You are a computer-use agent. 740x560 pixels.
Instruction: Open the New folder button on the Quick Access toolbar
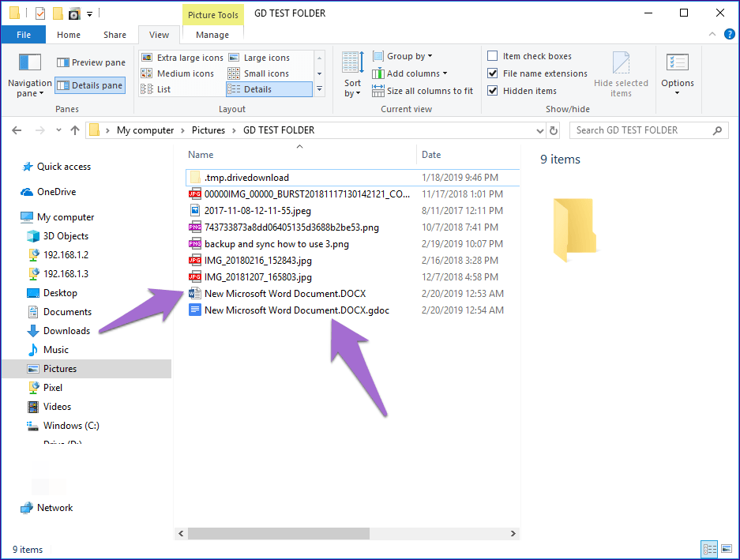click(x=57, y=13)
